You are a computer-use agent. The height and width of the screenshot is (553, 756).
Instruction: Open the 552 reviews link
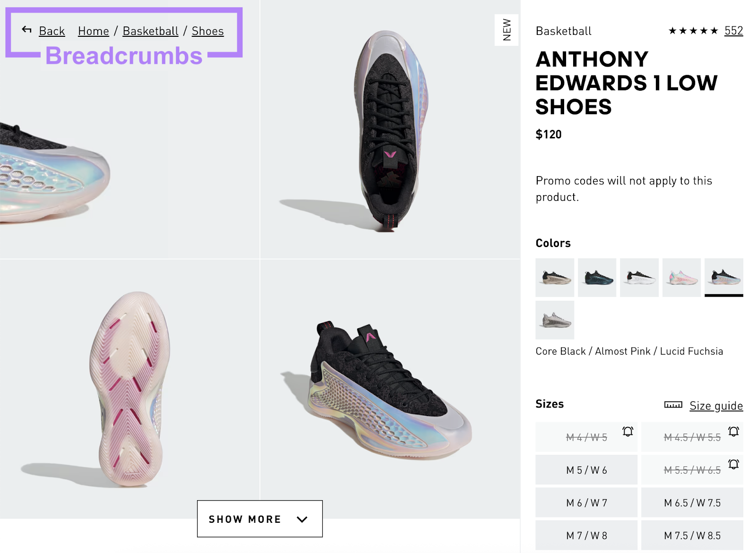(x=734, y=31)
